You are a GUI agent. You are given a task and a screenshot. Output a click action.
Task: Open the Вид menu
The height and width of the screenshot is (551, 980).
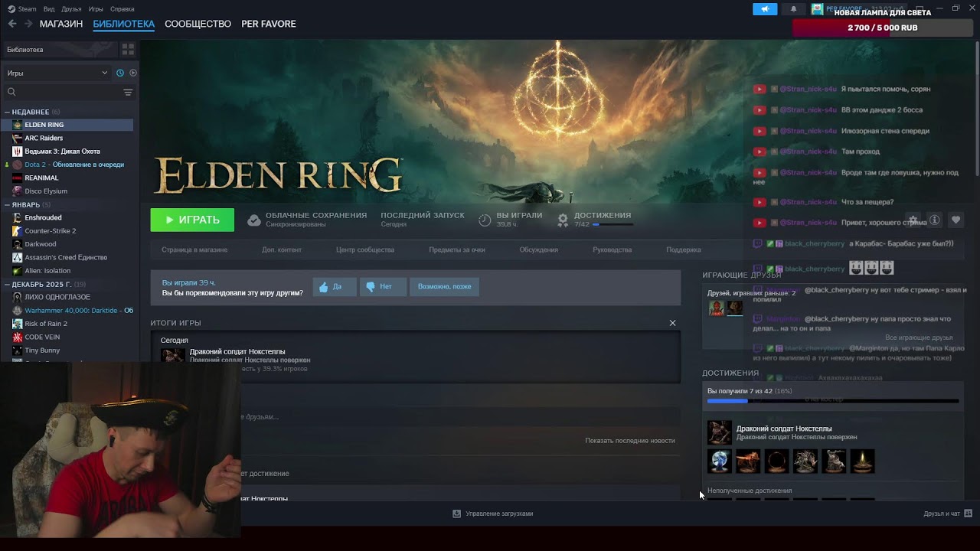(49, 9)
